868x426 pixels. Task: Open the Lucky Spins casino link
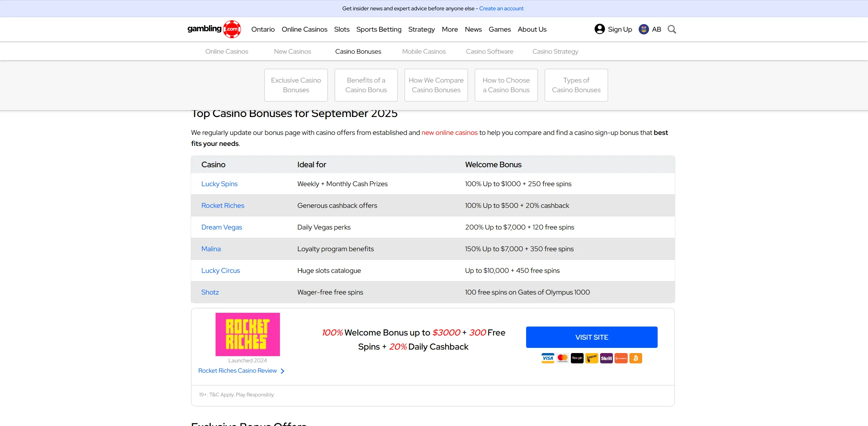point(219,184)
